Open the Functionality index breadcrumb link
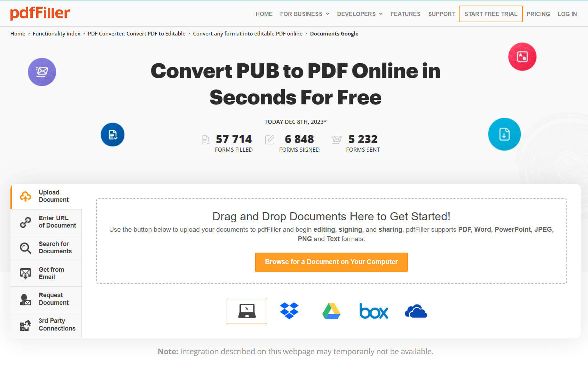 pos(56,33)
